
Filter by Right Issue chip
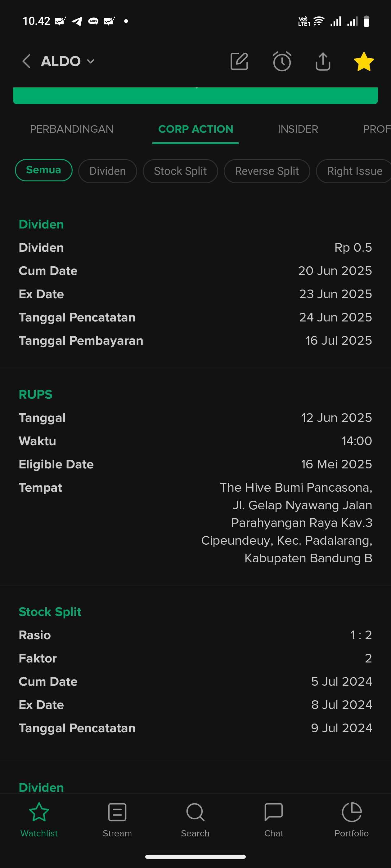(x=354, y=171)
